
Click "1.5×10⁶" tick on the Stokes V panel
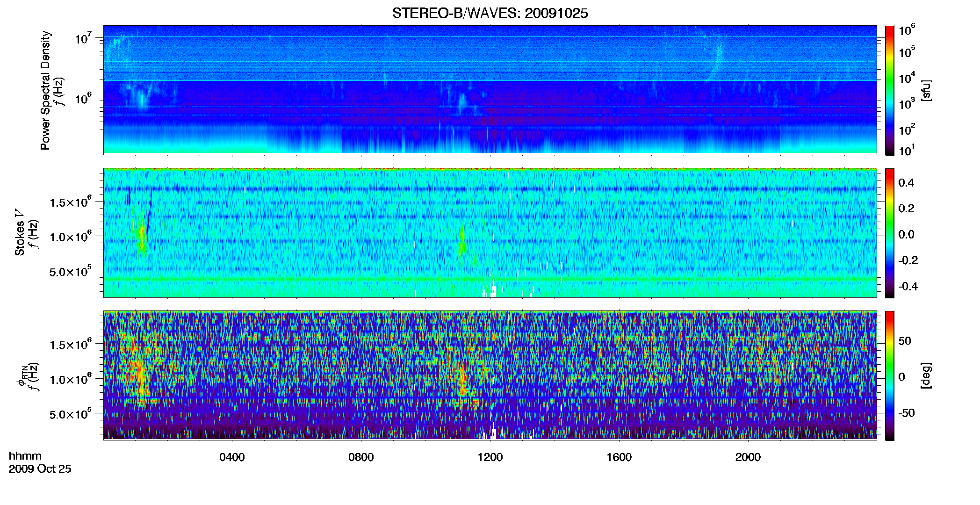[x=71, y=202]
